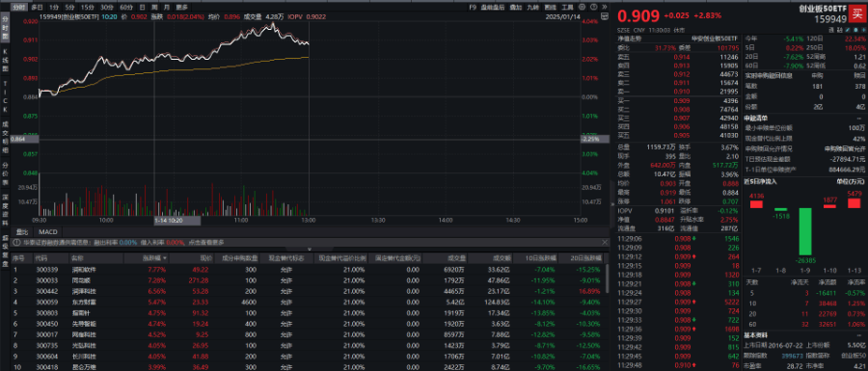Open the 净值走势 link
This screenshot has height=371, width=868.
pos(630,39)
